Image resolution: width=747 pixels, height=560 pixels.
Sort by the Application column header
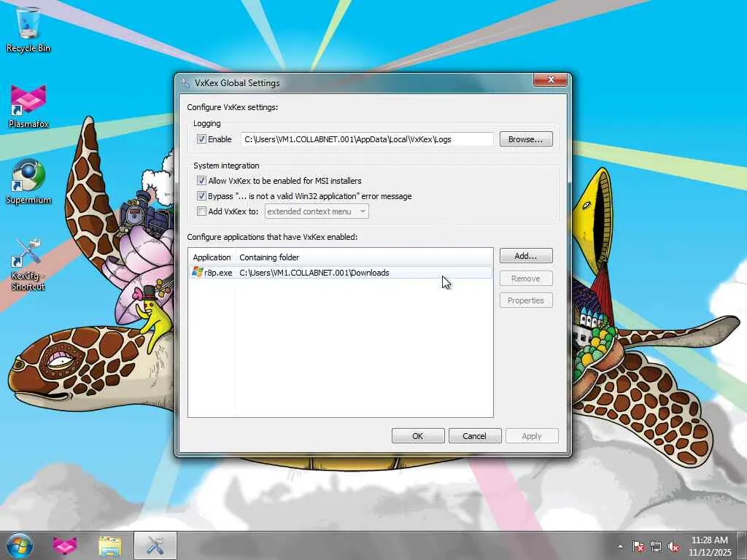(212, 257)
